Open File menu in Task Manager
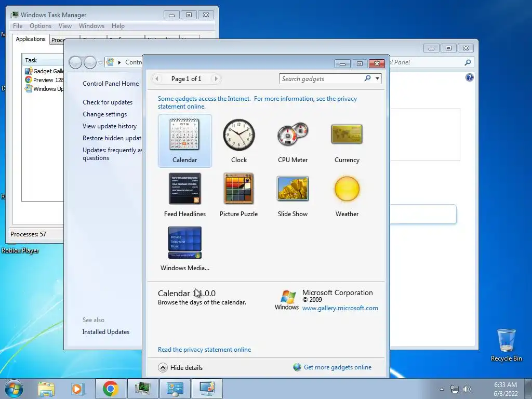532x399 pixels. 18,26
